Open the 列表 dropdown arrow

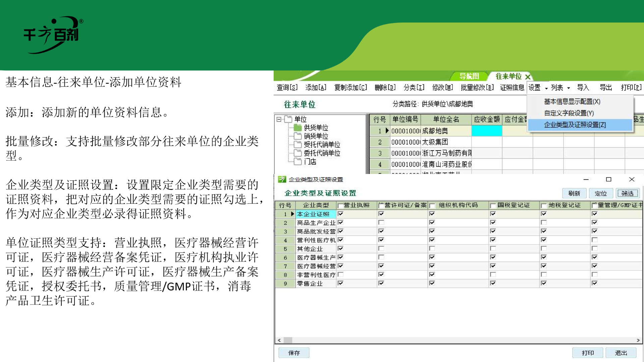click(x=569, y=88)
